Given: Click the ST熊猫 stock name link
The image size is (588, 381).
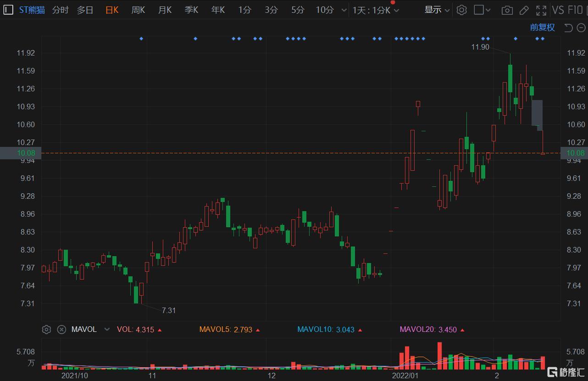Looking at the screenshot, I should point(32,10).
